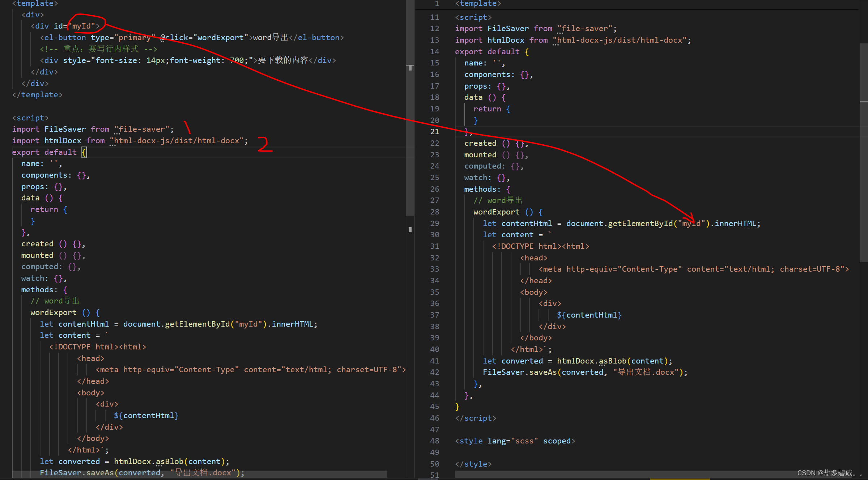Click line number 21 in right pane
The image size is (868, 480).
[x=435, y=132]
